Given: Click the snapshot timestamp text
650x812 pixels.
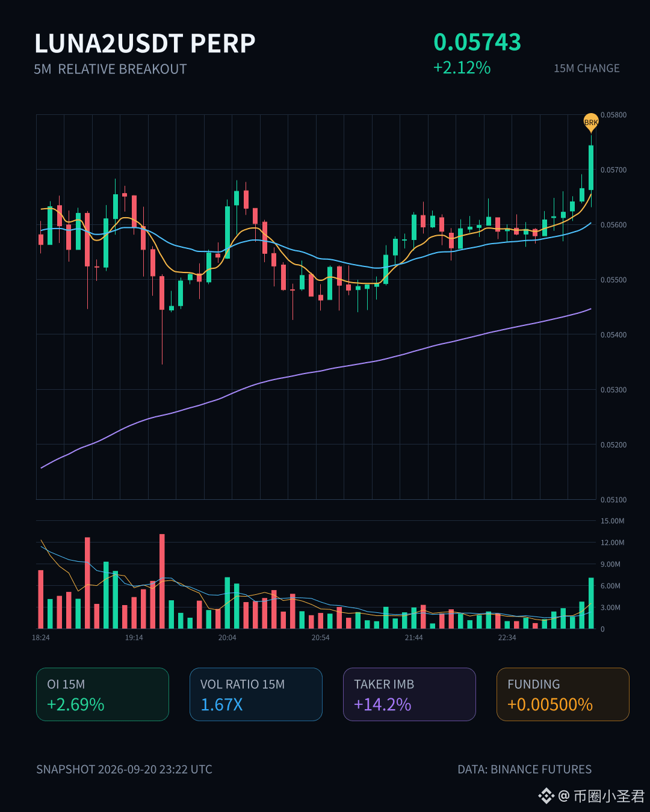Looking at the screenshot, I should [x=124, y=769].
